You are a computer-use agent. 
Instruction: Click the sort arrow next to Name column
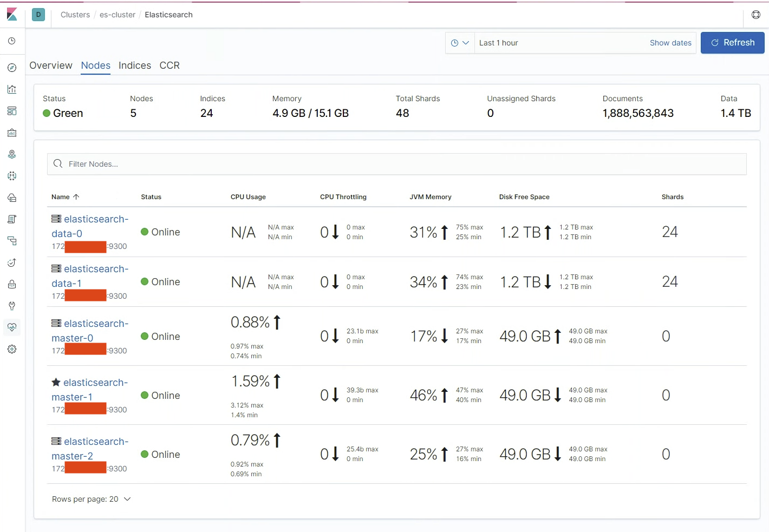pyautogui.click(x=76, y=197)
